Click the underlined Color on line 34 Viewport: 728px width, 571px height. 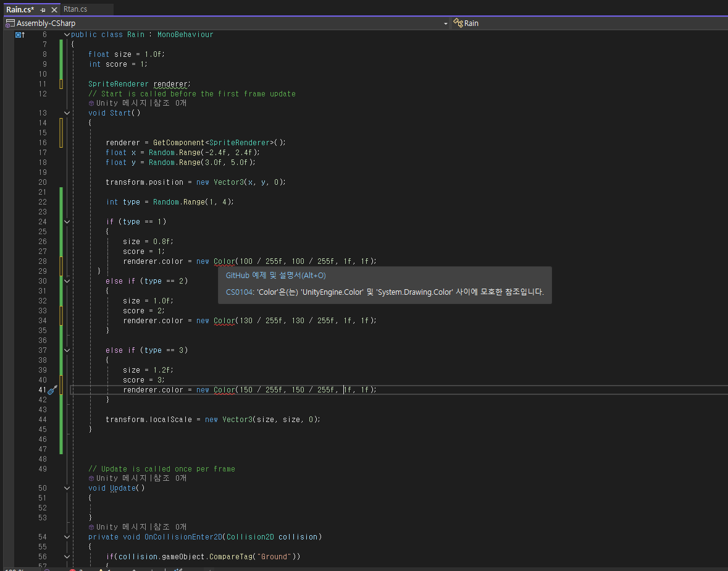click(x=224, y=321)
